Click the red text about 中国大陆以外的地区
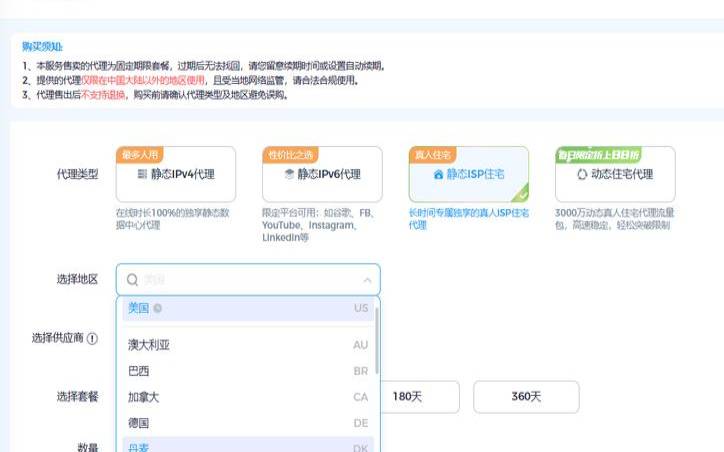 pos(143,80)
